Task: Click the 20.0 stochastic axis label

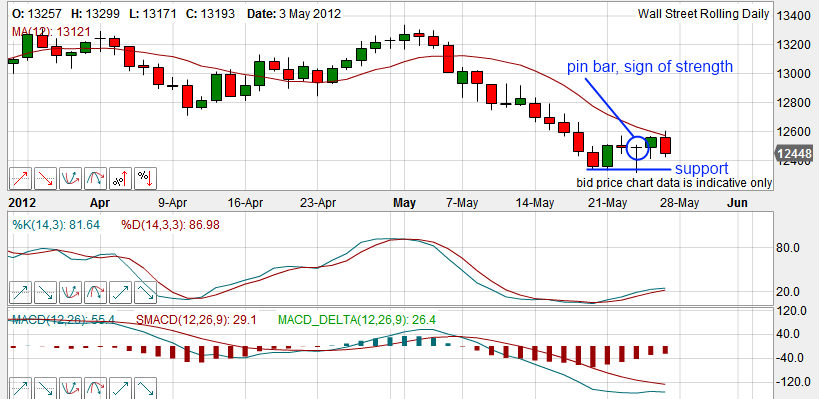Action: [x=788, y=292]
